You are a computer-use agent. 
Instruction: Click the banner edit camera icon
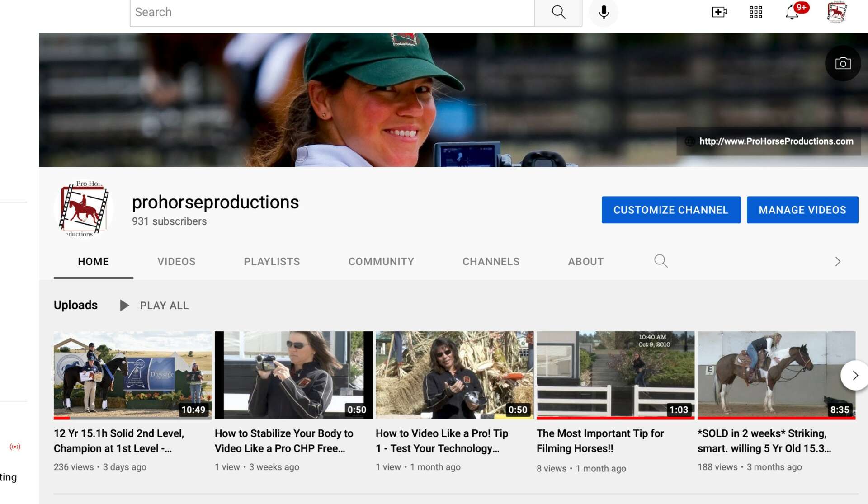coord(843,63)
